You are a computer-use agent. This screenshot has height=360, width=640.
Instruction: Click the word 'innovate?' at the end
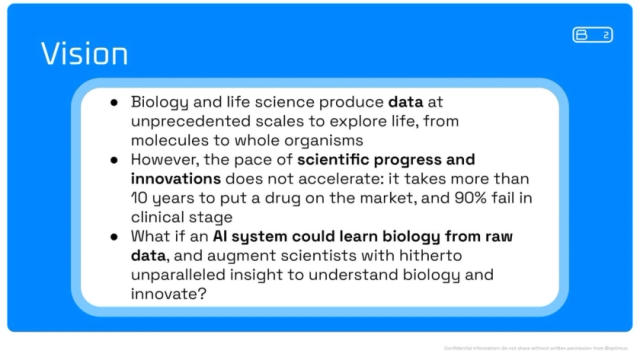click(169, 294)
